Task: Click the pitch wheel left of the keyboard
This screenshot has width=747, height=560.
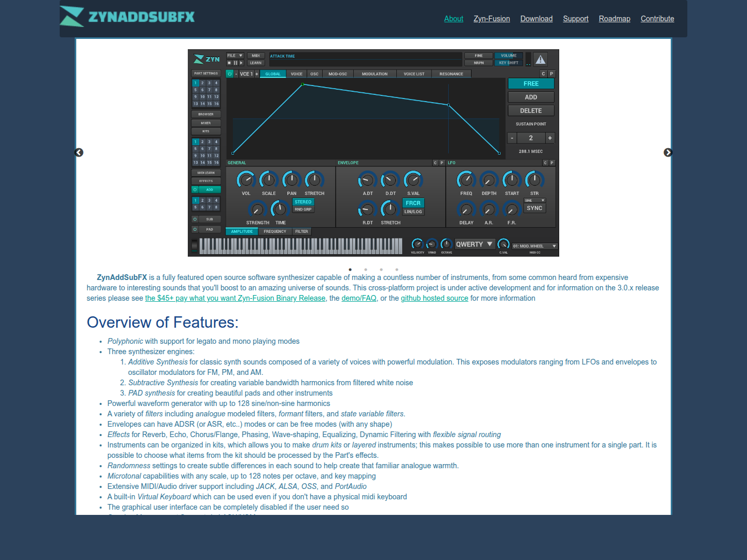Action: 195,246
